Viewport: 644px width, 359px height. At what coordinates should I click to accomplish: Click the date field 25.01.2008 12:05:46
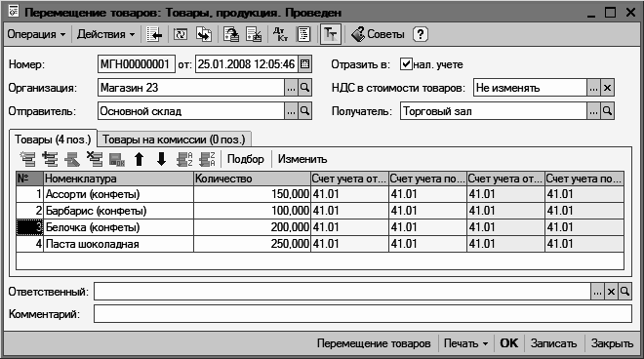[x=247, y=64]
